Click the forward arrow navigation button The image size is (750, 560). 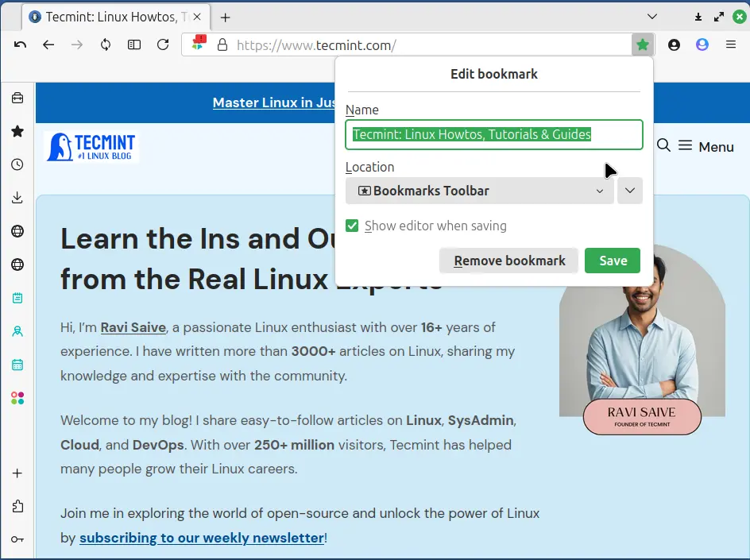pos(76,45)
